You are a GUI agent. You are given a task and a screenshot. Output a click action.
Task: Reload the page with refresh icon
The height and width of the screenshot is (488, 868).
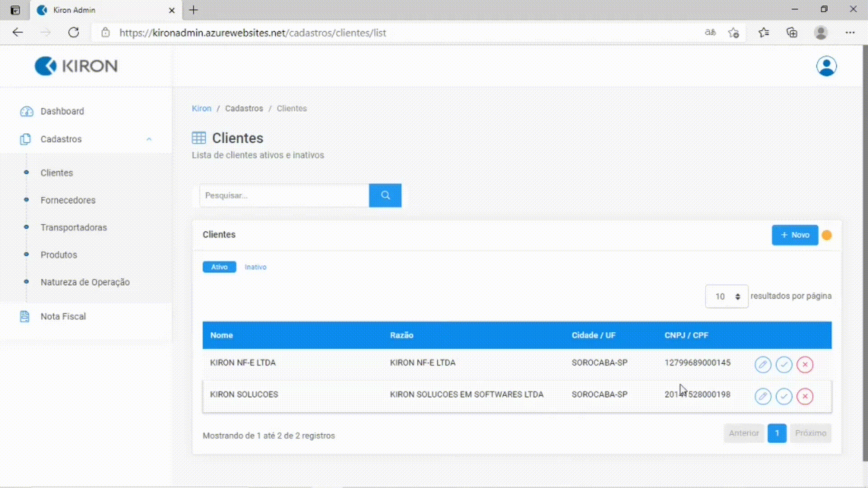point(73,33)
